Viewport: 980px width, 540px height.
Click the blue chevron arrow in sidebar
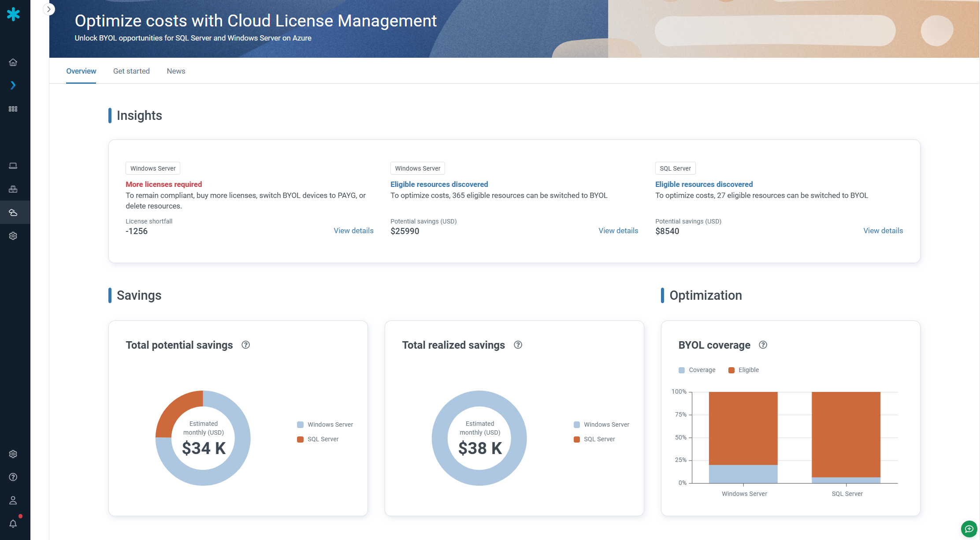pos(13,85)
